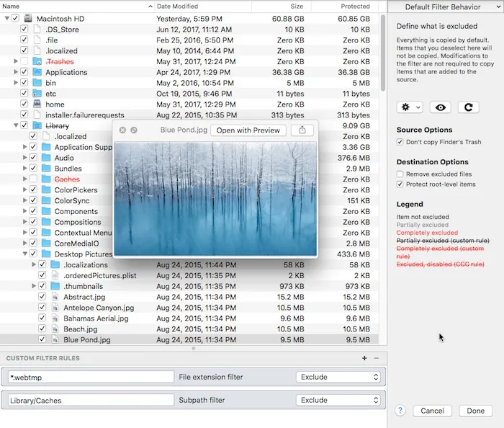This screenshot has height=428, width=504.
Task: Click the share icon in Blue Pond preview
Action: (x=302, y=130)
